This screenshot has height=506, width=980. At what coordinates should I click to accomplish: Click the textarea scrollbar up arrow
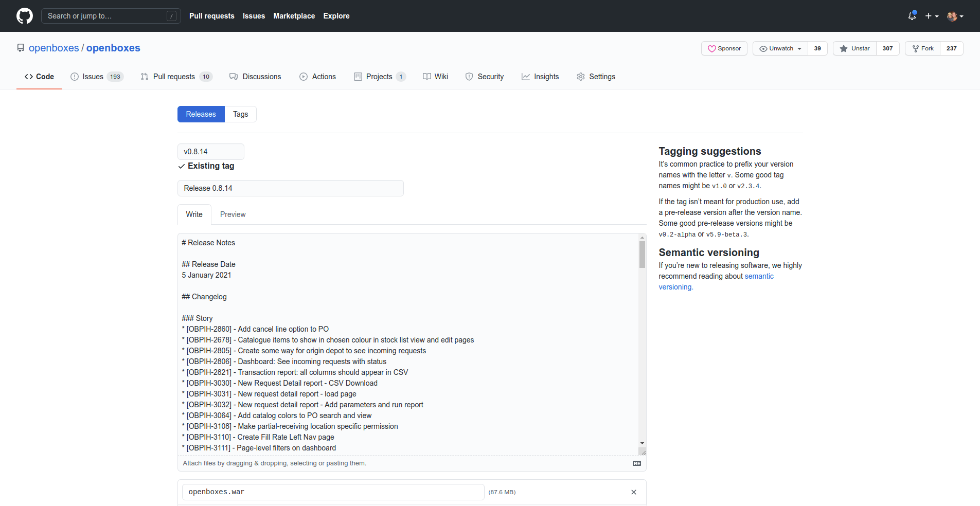coord(642,238)
